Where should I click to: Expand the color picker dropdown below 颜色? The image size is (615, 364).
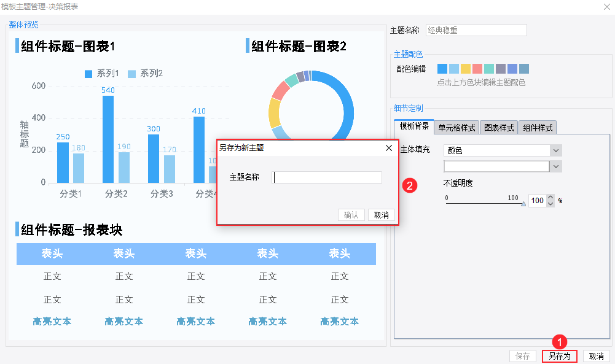coord(556,166)
